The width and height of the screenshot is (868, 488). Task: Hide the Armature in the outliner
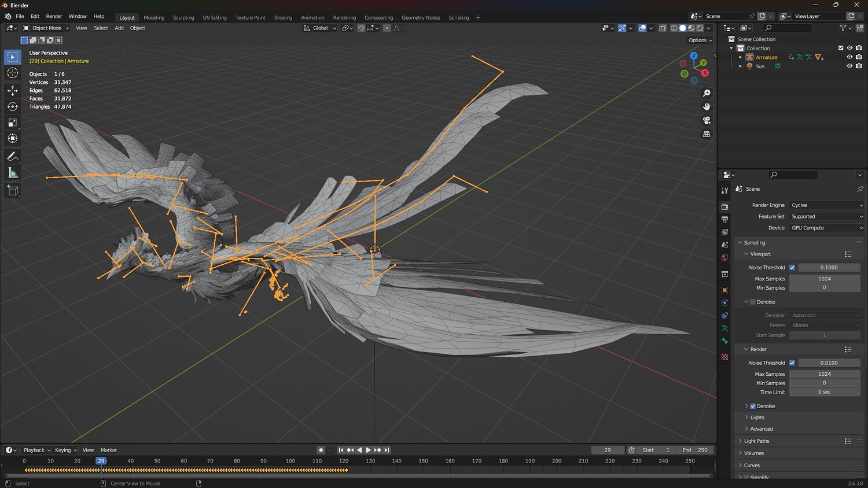[x=849, y=57]
